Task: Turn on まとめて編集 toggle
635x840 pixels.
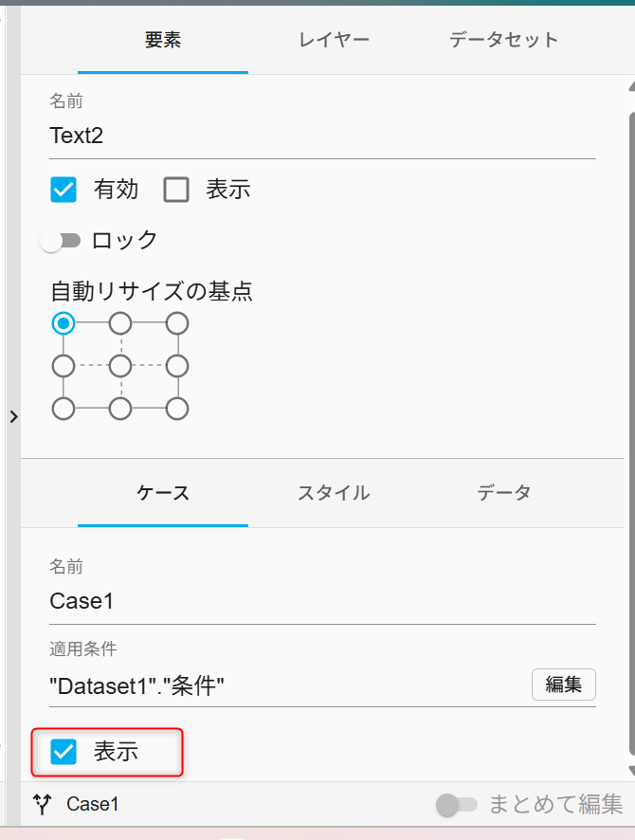Action: pos(456,805)
